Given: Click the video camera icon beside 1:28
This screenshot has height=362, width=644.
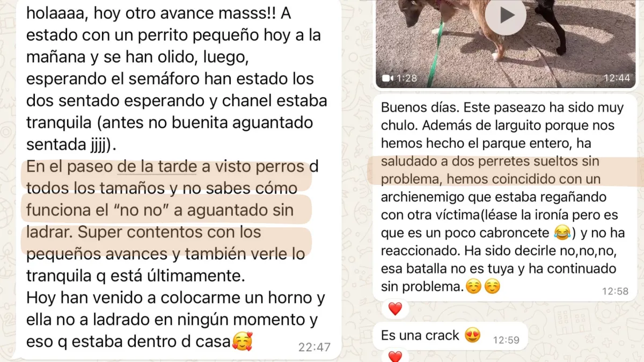Looking at the screenshot, I should point(388,78).
